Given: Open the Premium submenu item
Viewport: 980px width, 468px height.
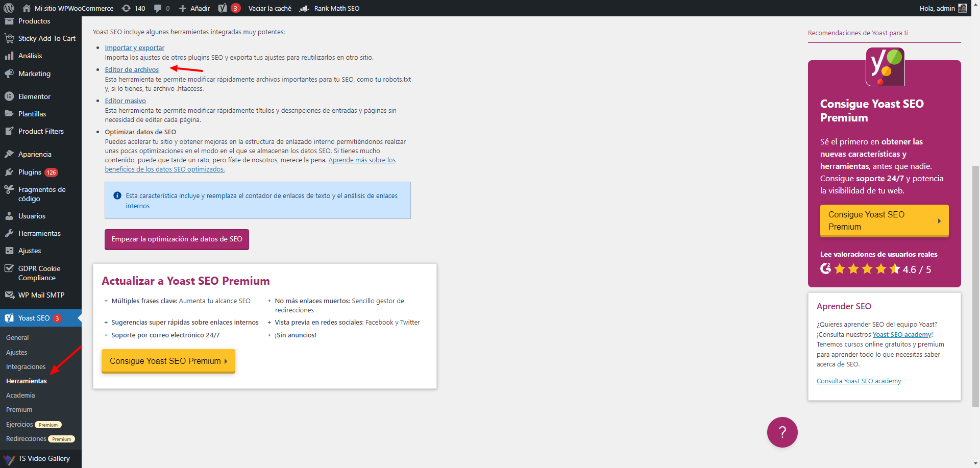Looking at the screenshot, I should (x=19, y=409).
